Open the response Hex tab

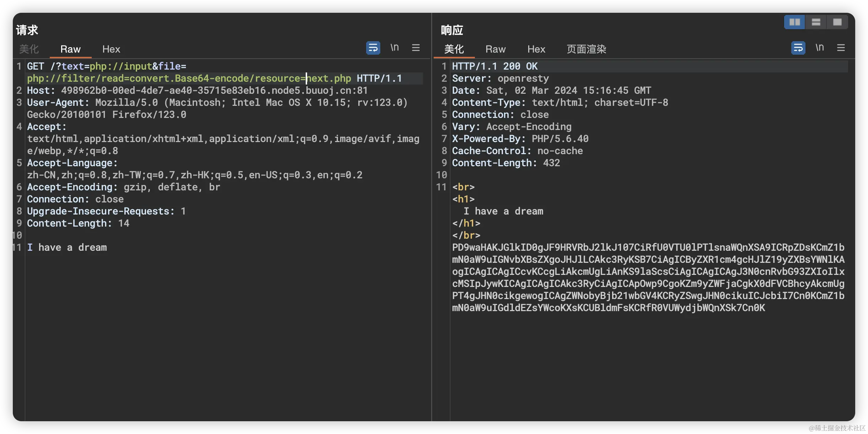(x=536, y=49)
